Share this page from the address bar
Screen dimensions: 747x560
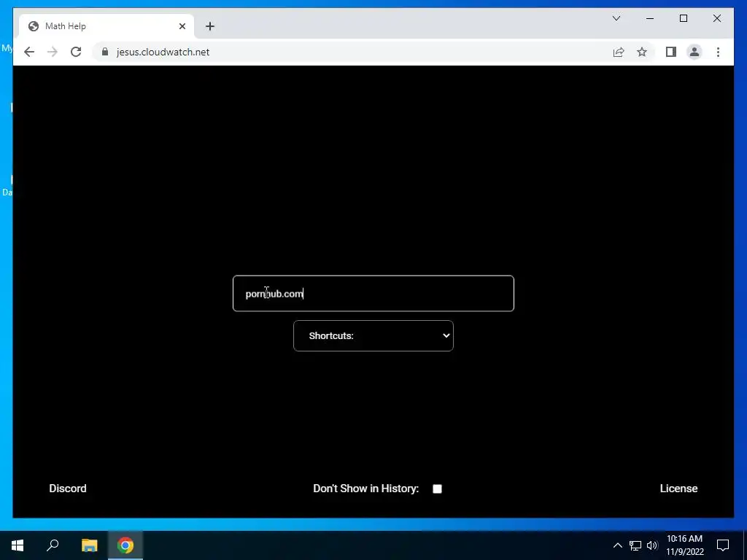(x=619, y=52)
